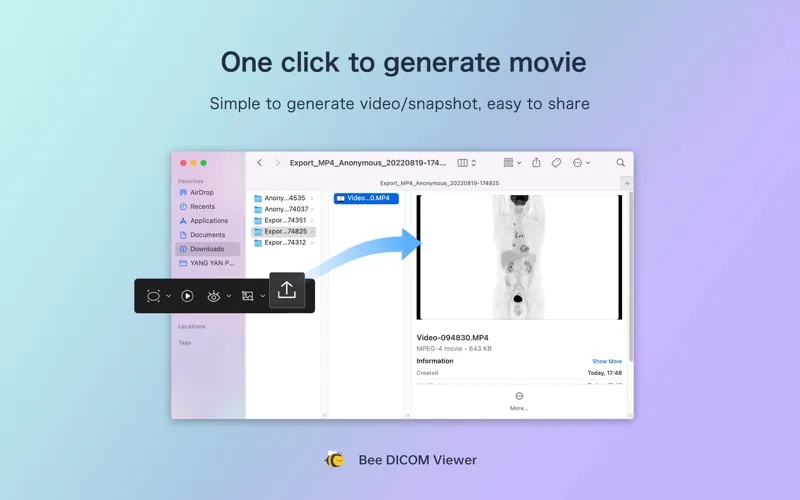Click the Favorites sidebar header
This screenshot has height=500, width=800.
click(190, 181)
